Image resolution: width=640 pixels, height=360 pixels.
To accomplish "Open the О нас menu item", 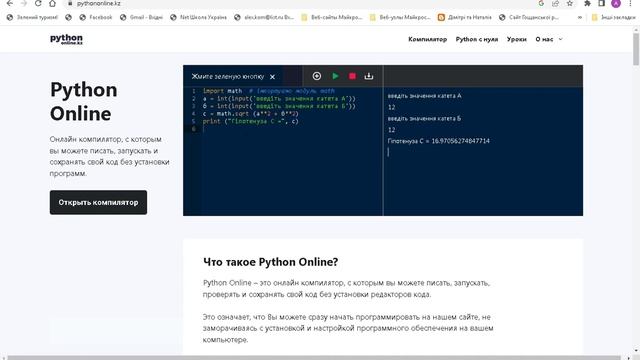I will (x=544, y=39).
